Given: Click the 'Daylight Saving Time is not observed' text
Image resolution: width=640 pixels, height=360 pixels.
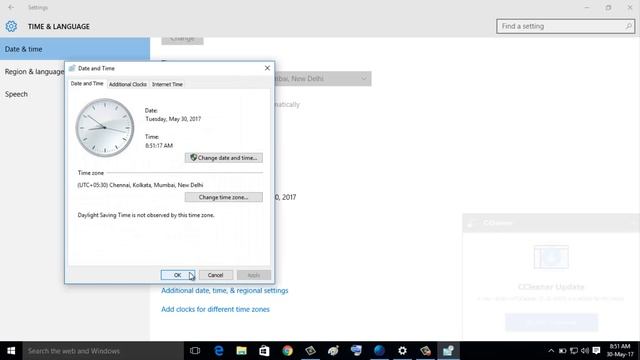Looking at the screenshot, I should pos(146,215).
